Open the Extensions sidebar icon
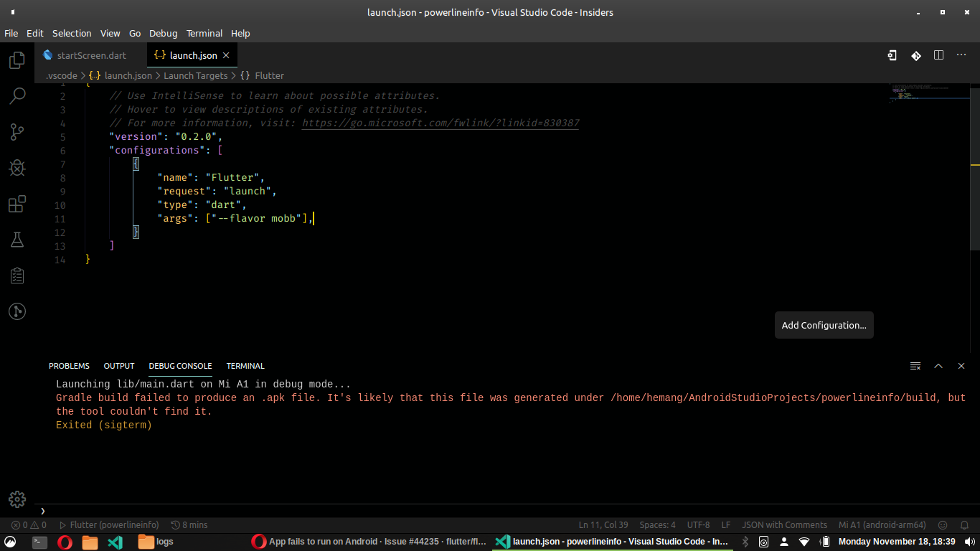This screenshot has height=551, width=980. [x=17, y=204]
